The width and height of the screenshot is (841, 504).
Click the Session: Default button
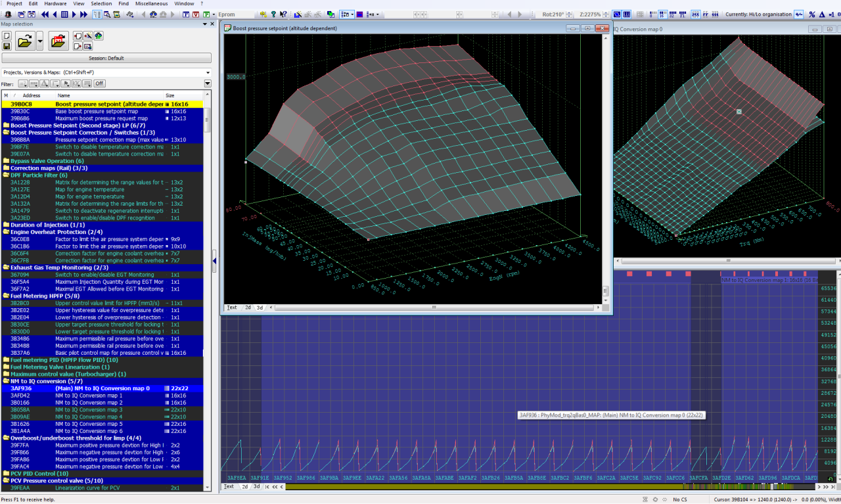(x=106, y=58)
